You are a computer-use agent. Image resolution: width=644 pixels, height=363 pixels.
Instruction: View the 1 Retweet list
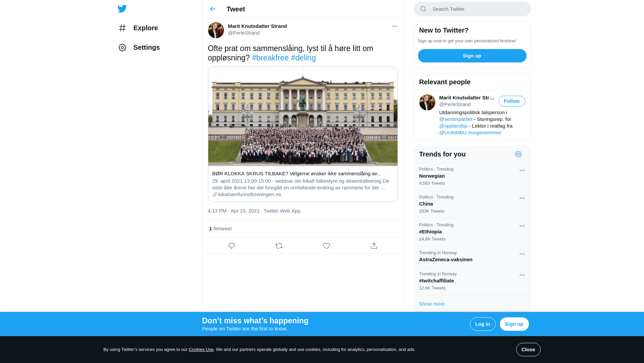[220, 229]
